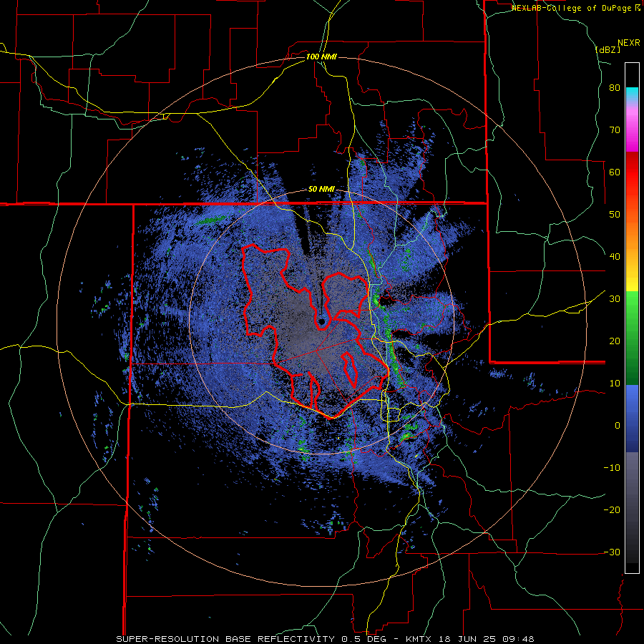
Task: Click the positive 20 value on the dBZ scale
Action: [615, 342]
